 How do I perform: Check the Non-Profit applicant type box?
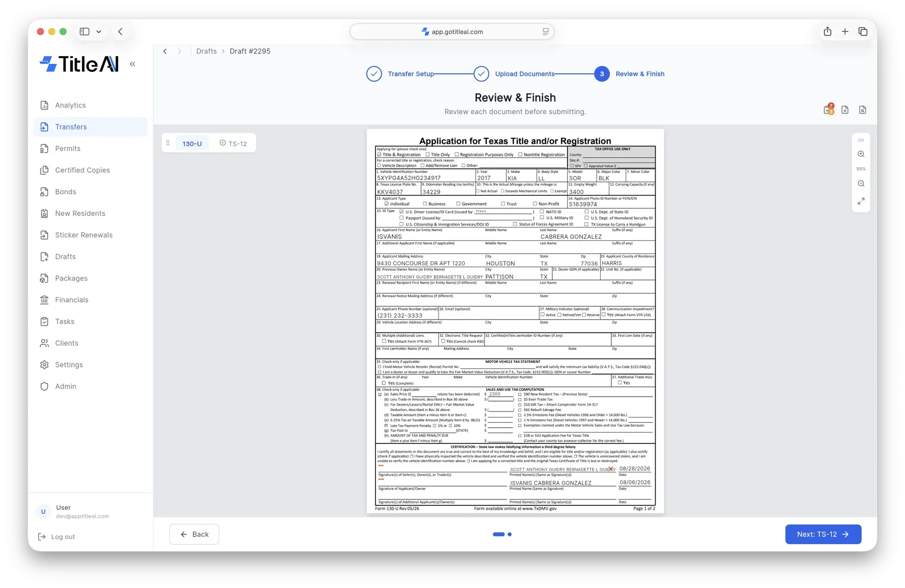[535, 204]
